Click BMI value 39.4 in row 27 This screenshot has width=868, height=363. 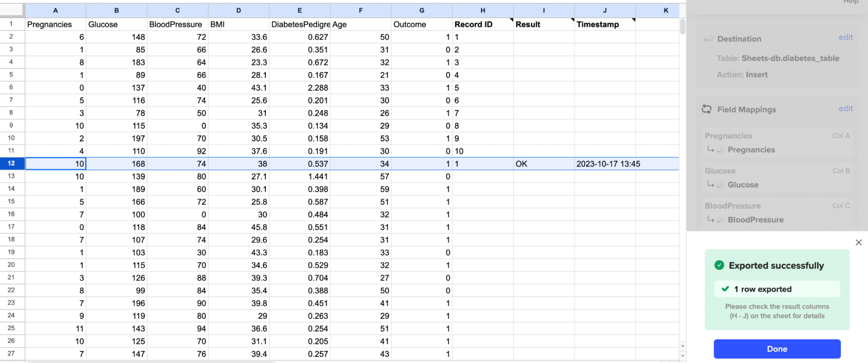click(x=238, y=354)
